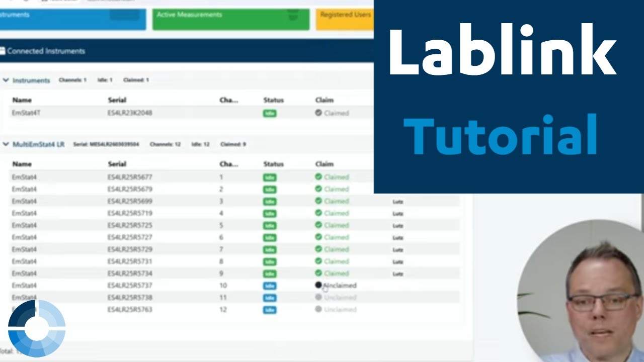The width and height of the screenshot is (644, 362).
Task: Select serial ES4LR23K2048
Action: pos(130,113)
